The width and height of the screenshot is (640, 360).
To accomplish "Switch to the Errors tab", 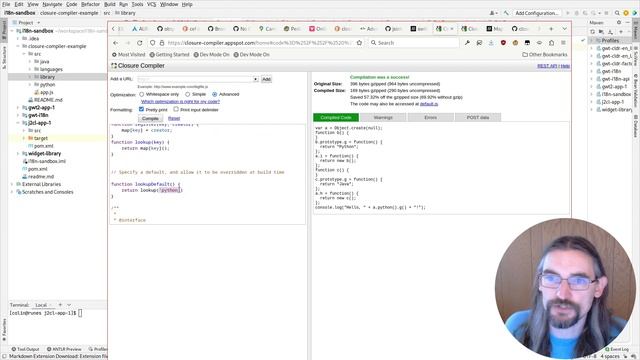I will click(x=431, y=118).
